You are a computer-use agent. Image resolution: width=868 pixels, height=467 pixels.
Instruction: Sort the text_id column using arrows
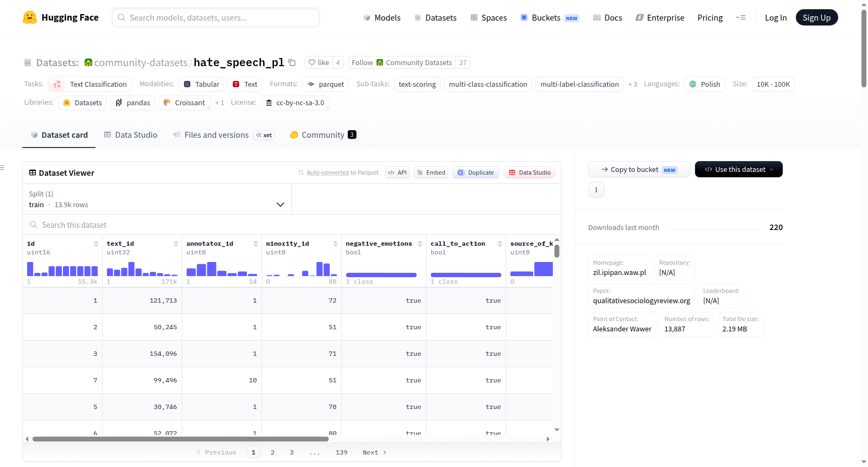click(176, 244)
